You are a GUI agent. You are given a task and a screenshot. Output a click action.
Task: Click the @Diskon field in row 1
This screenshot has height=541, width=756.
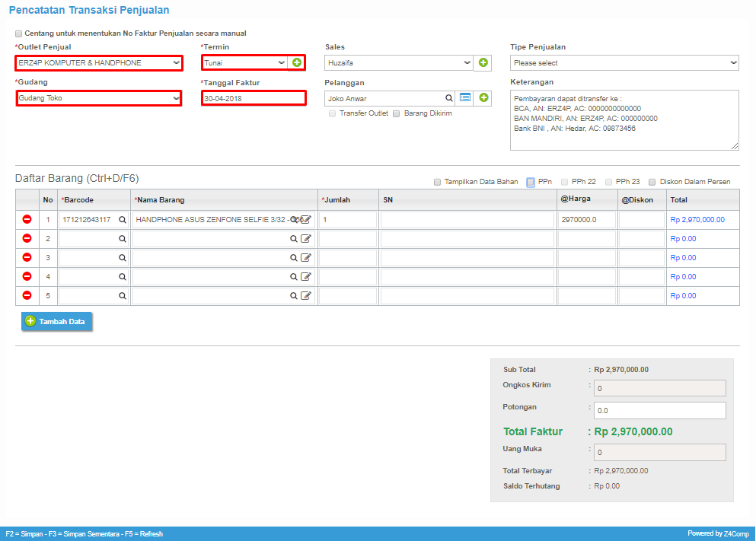[x=642, y=220]
